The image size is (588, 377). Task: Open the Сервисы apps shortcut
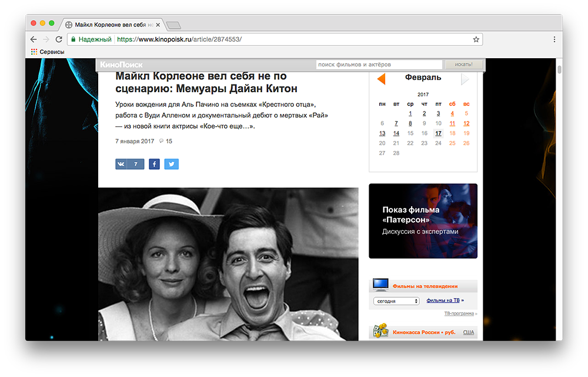[47, 52]
